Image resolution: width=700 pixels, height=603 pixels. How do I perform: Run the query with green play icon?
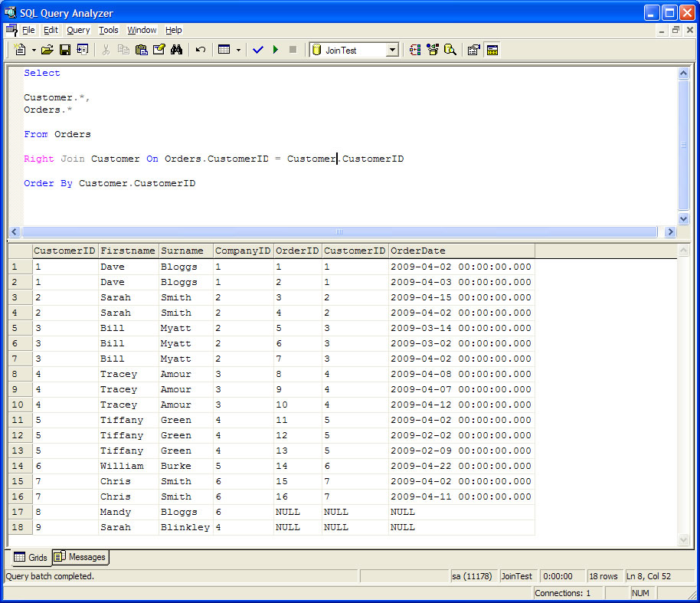[x=276, y=50]
